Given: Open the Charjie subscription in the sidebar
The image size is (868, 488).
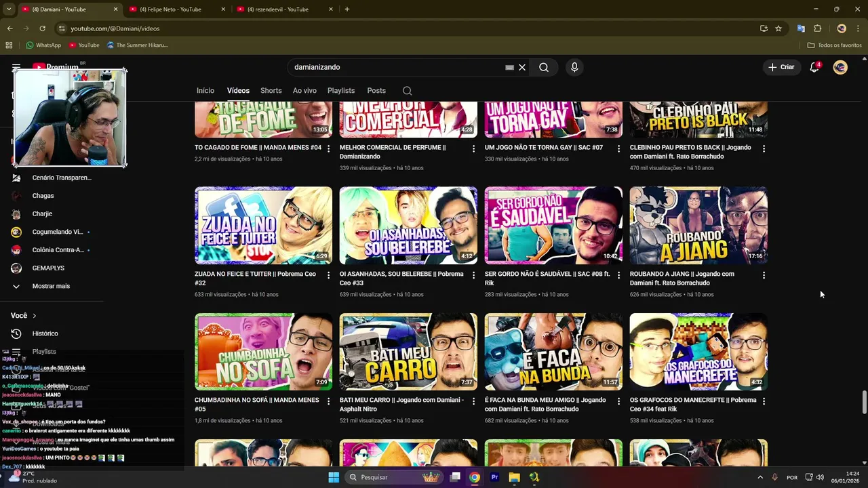Looking at the screenshot, I should pos(42,214).
